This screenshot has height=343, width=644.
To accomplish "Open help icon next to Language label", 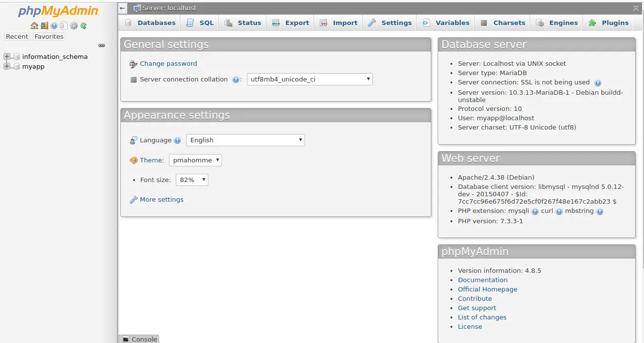I will (177, 140).
